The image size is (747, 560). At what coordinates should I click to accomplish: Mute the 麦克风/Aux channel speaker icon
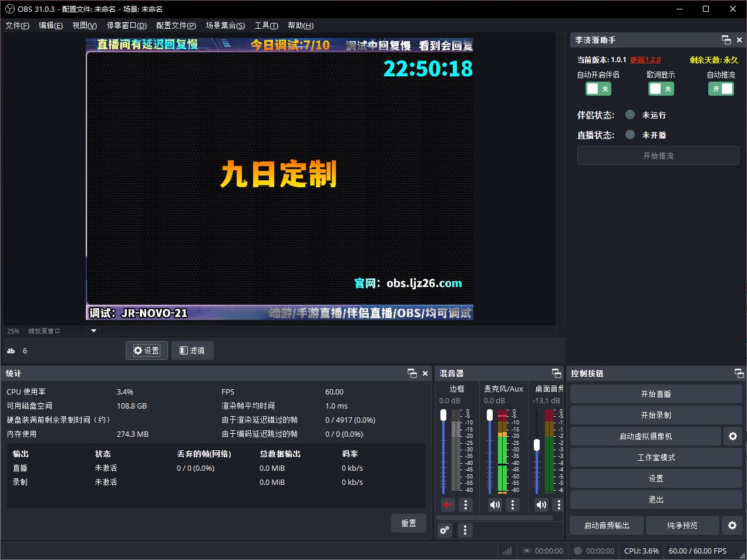[495, 504]
